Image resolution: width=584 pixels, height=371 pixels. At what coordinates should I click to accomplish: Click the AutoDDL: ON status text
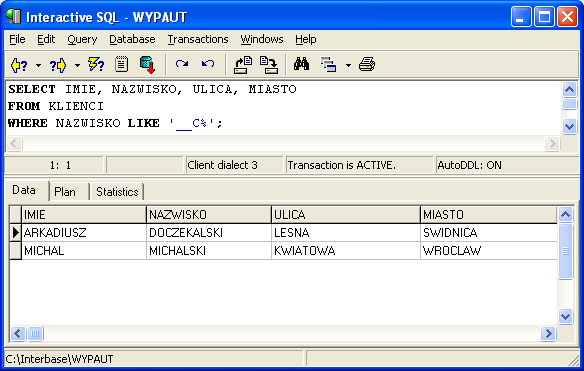(469, 165)
